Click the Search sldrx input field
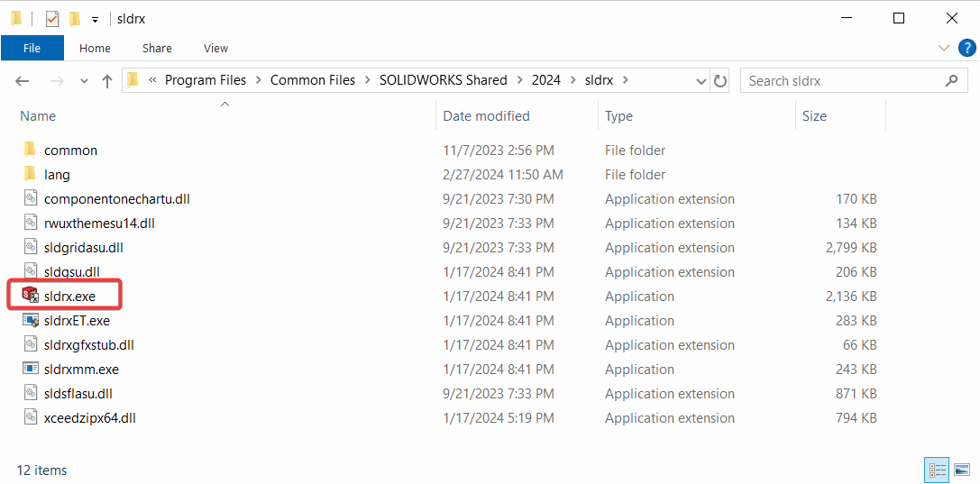Screen dimensions: 980x484 843,81
